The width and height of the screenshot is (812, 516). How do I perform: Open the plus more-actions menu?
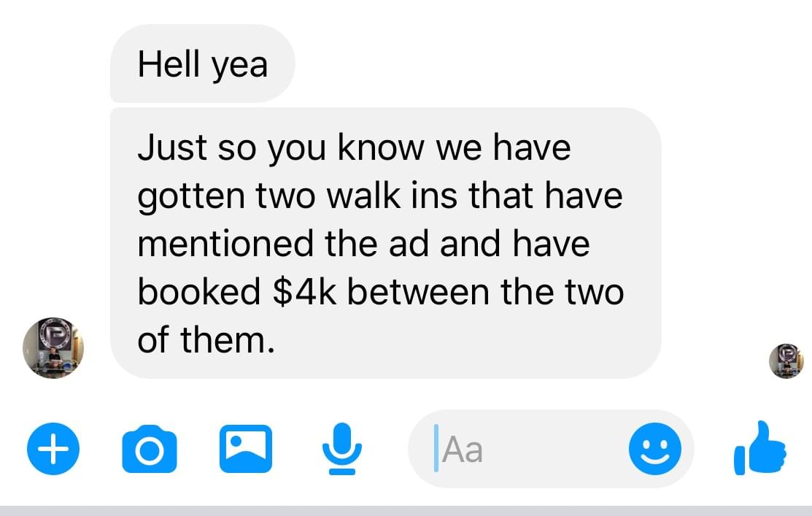(x=53, y=449)
